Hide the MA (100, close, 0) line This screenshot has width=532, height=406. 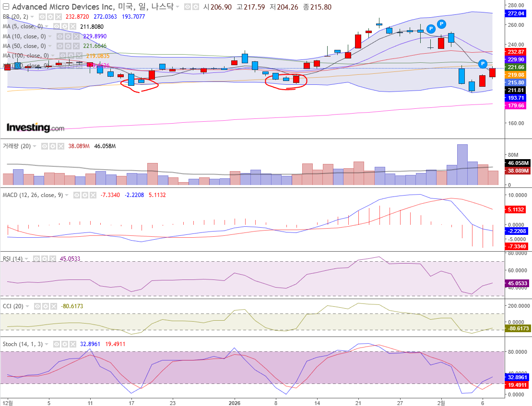[63, 55]
